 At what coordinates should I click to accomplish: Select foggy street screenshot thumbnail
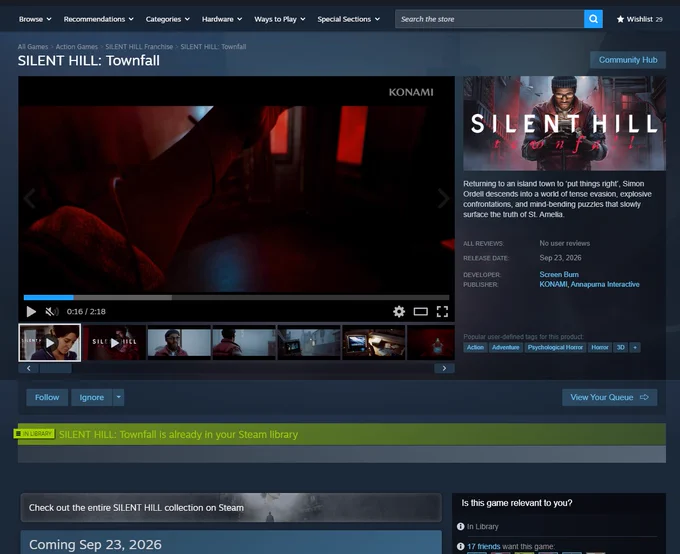pyautogui.click(x=309, y=343)
